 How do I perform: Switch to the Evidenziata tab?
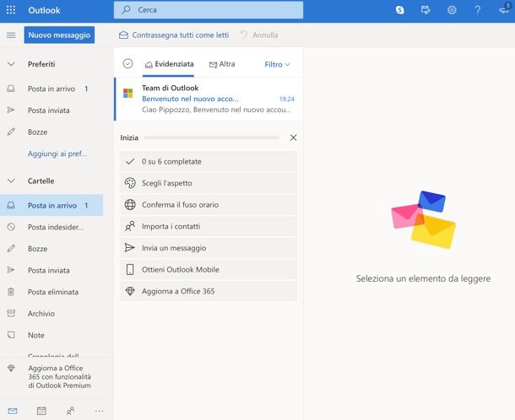pyautogui.click(x=169, y=64)
